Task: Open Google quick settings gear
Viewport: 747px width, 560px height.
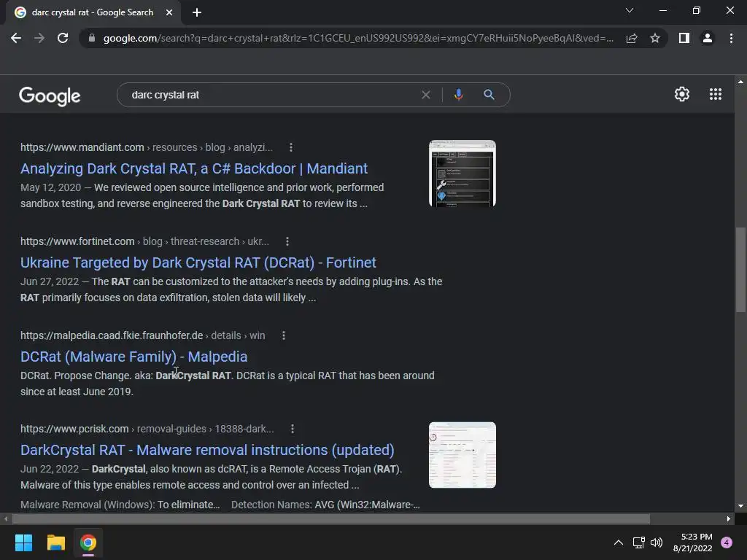Action: tap(682, 94)
